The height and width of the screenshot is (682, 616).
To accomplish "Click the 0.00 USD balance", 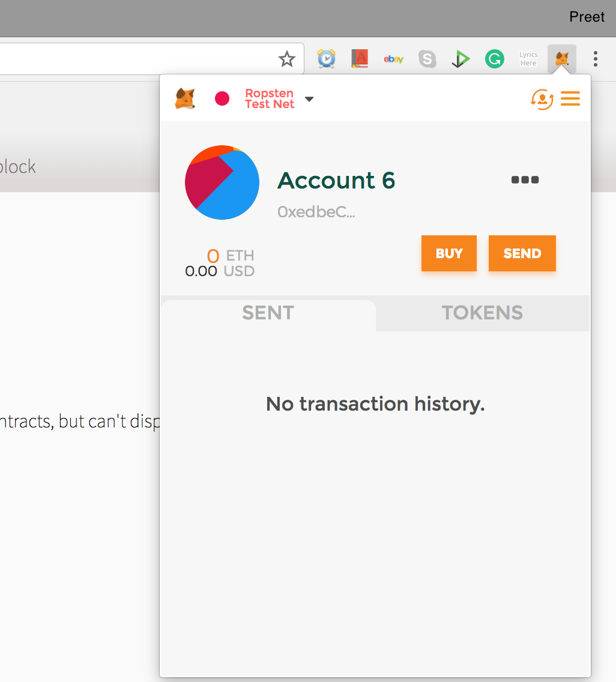I will pyautogui.click(x=220, y=271).
